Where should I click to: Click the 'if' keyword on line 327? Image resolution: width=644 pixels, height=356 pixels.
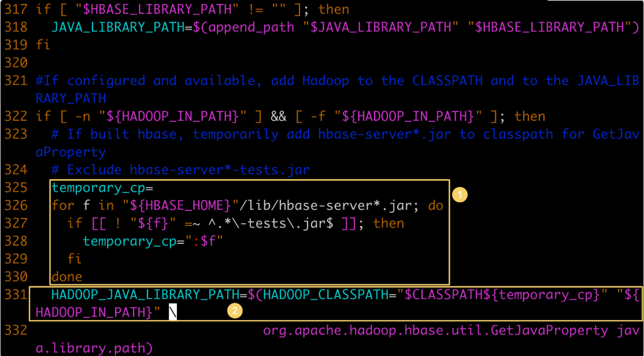[x=75, y=224]
